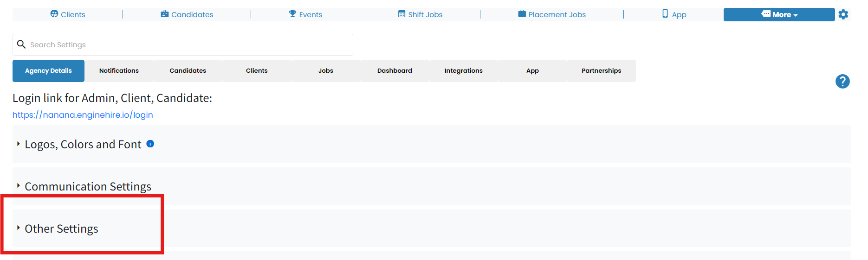The image size is (868, 260).
Task: Click the Placement Jobs briefcase icon
Action: [x=522, y=14]
